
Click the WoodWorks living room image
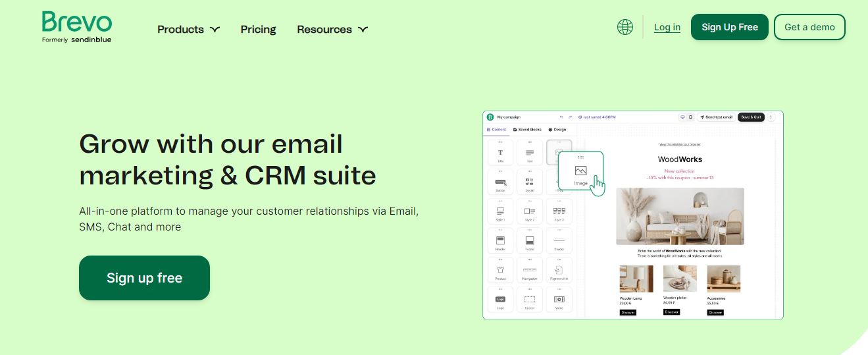[680, 217]
